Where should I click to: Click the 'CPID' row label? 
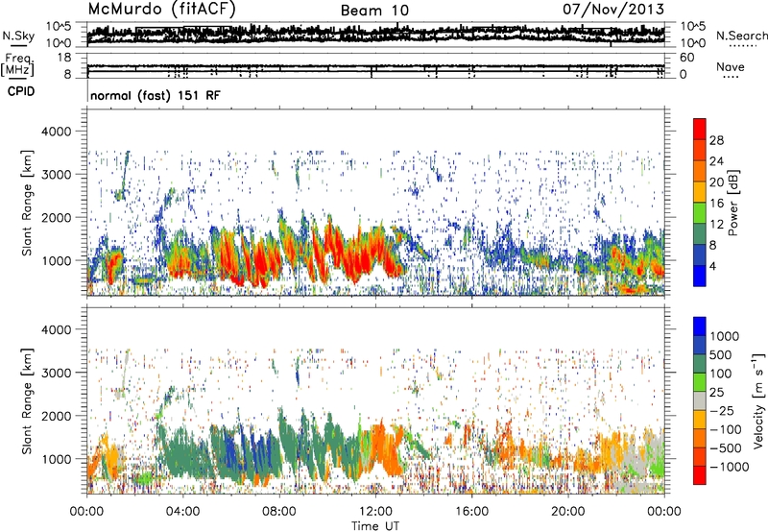pos(21,91)
